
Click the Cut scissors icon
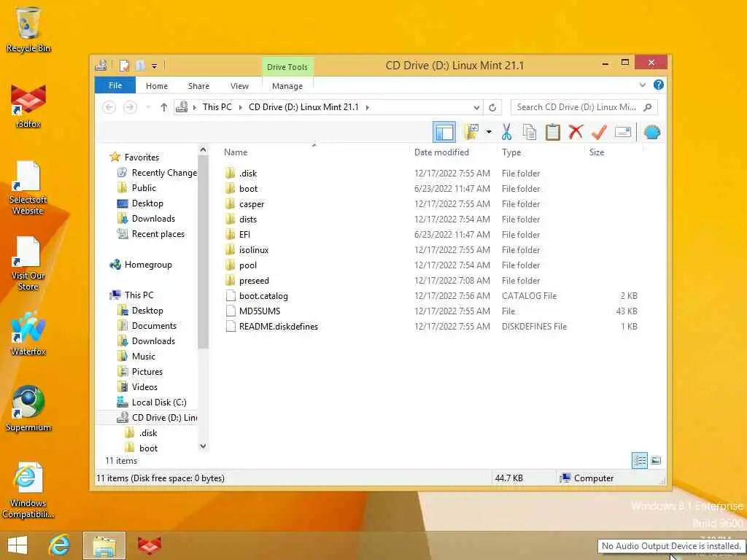click(x=506, y=132)
